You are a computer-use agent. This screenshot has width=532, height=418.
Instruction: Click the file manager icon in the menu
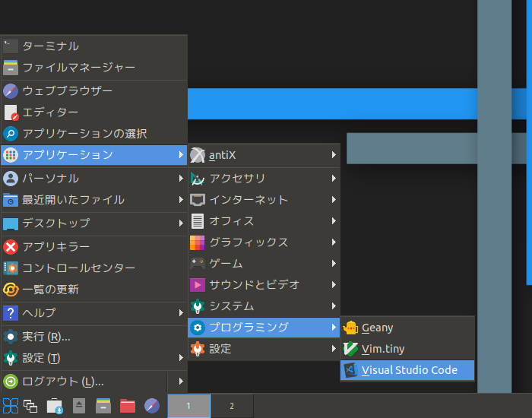click(x=11, y=68)
